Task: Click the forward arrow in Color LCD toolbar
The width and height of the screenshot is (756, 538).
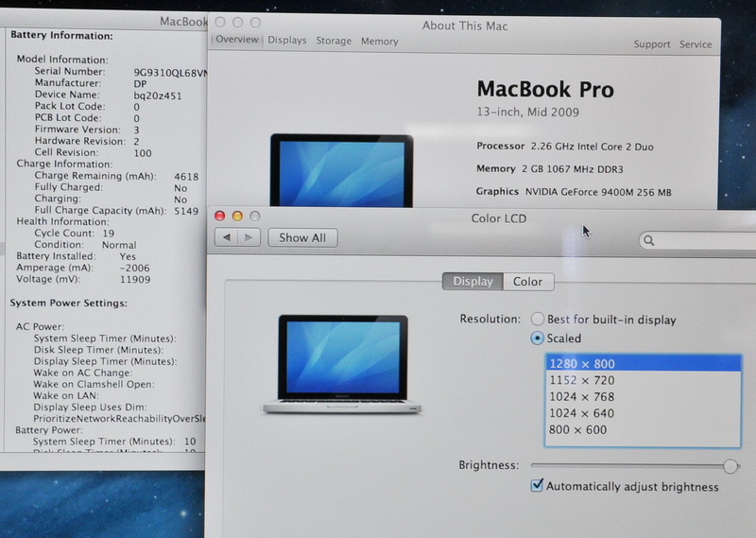Action: click(249, 237)
